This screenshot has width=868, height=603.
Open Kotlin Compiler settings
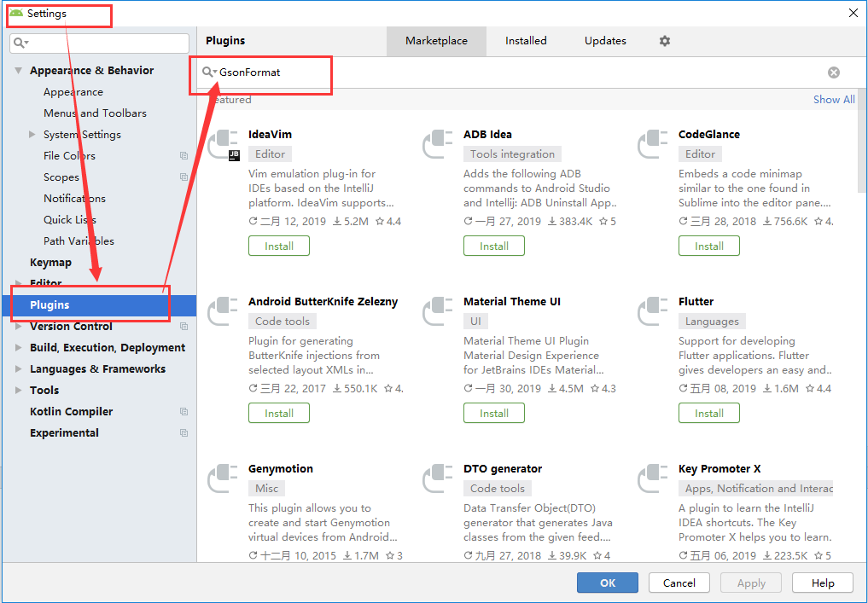[x=71, y=412]
